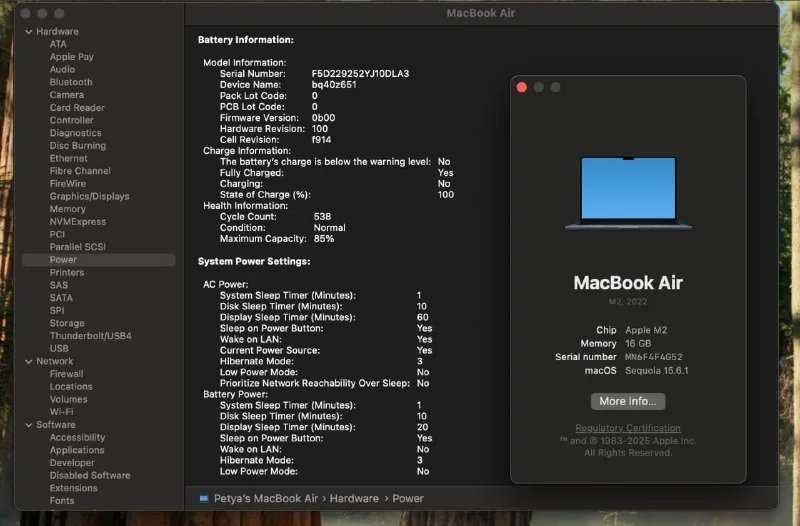Select Developer under Software
Image resolution: width=800 pixels, height=526 pixels.
(72, 463)
